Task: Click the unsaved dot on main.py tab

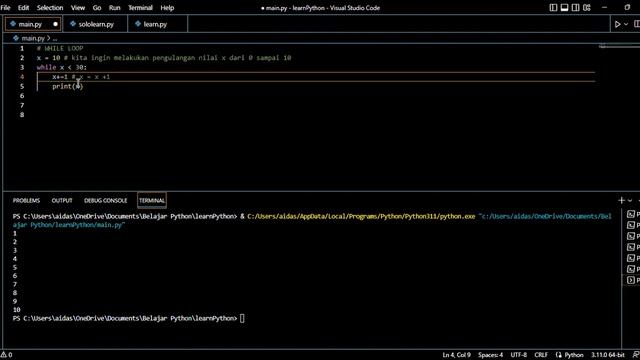Action: 56,24
